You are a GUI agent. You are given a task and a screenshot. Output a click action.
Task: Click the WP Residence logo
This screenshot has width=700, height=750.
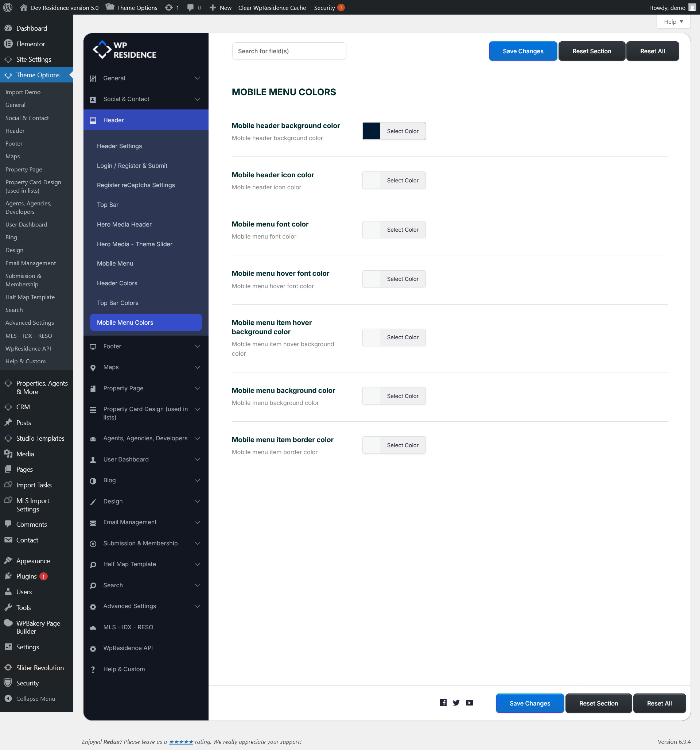click(x=124, y=50)
